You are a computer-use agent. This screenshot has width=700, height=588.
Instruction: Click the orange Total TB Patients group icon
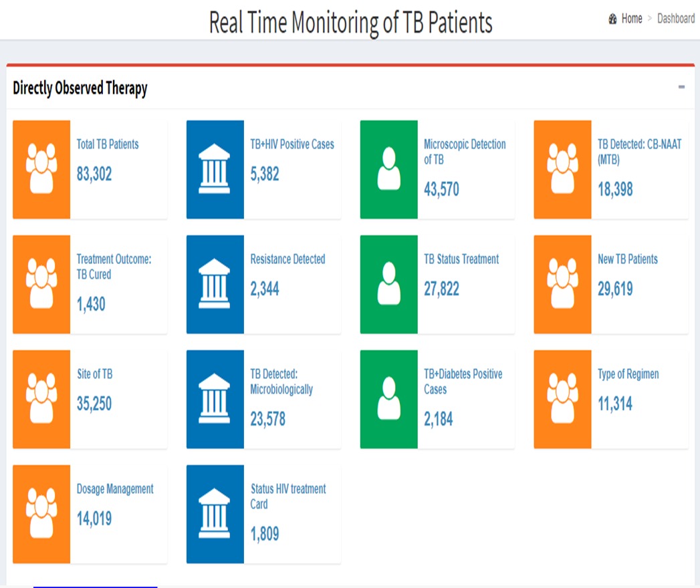coord(41,169)
